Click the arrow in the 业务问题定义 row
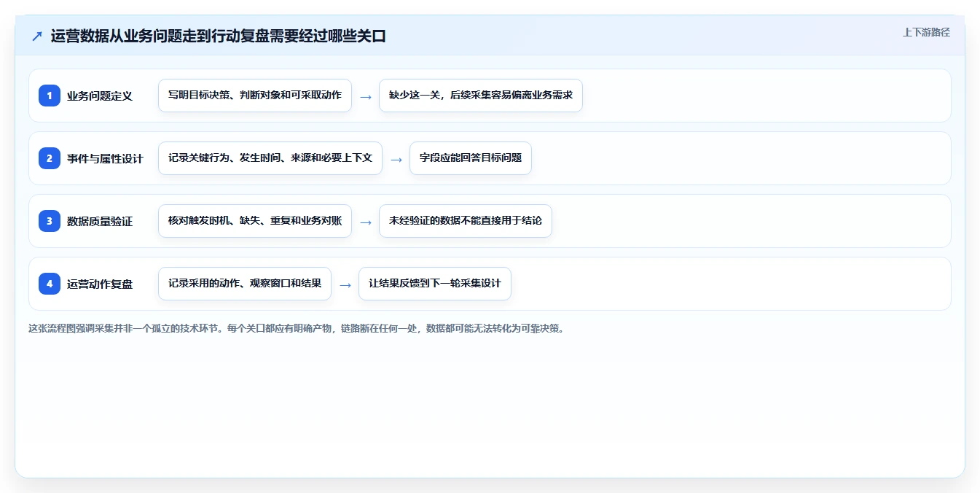This screenshot has width=980, height=493. [366, 96]
